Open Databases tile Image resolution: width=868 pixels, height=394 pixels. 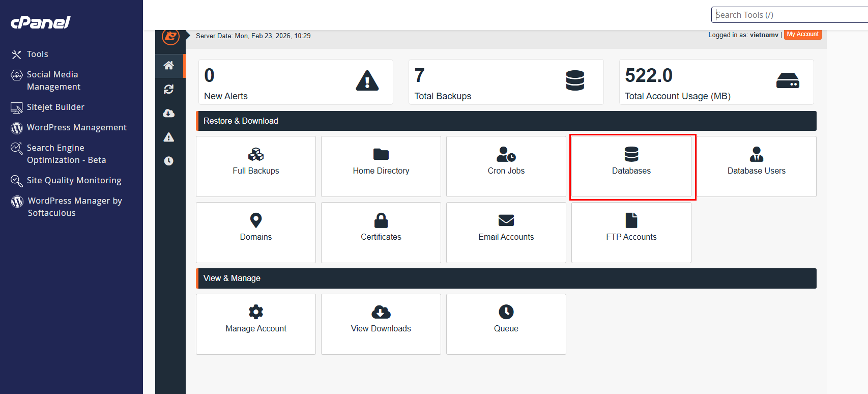pyautogui.click(x=631, y=166)
